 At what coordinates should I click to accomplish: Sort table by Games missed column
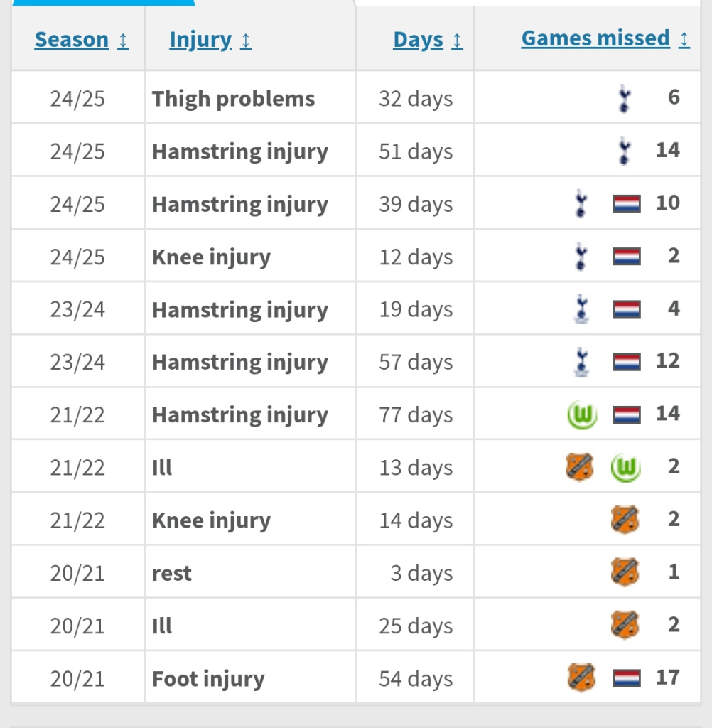pos(595,38)
